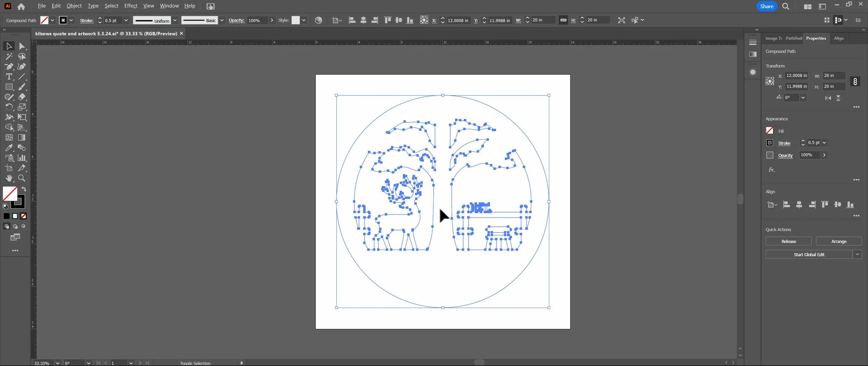Enable Draw Behind mode

tap(15, 226)
